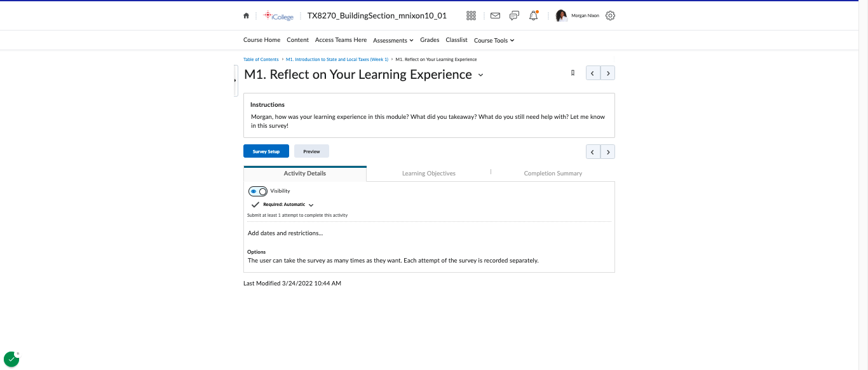Click the green checkmark extension badge
Image resolution: width=868 pixels, height=370 pixels.
coord(11,359)
